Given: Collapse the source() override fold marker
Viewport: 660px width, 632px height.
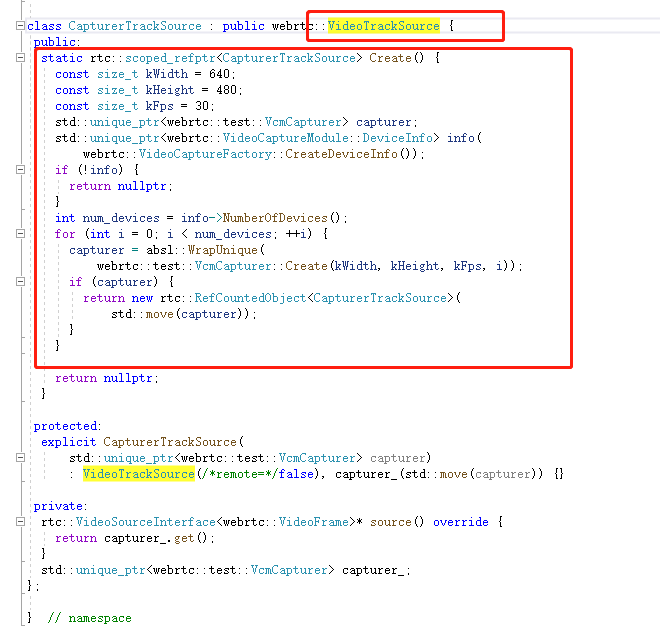Looking at the screenshot, I should [x=20, y=522].
